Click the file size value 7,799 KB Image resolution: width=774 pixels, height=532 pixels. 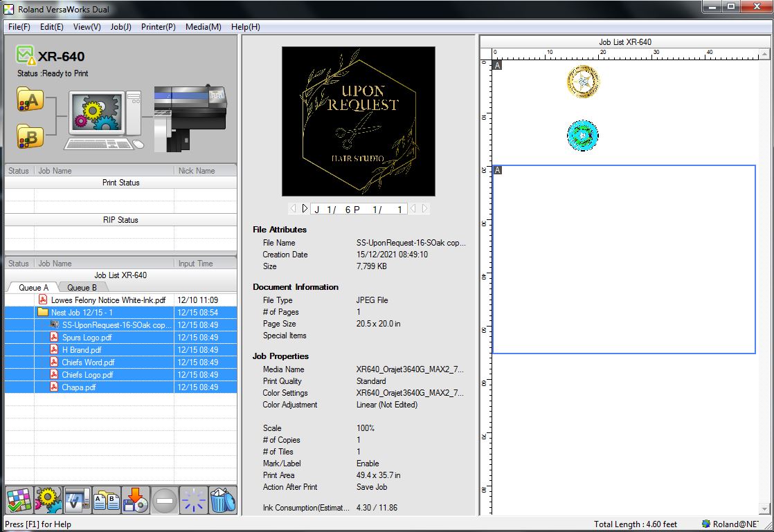(371, 266)
